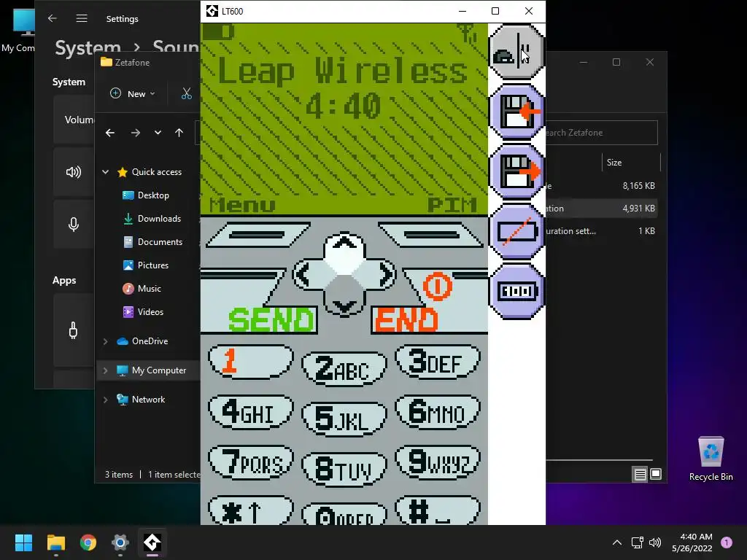Go up one folder in explorer
Image resolution: width=747 pixels, height=560 pixels.
coord(179,133)
